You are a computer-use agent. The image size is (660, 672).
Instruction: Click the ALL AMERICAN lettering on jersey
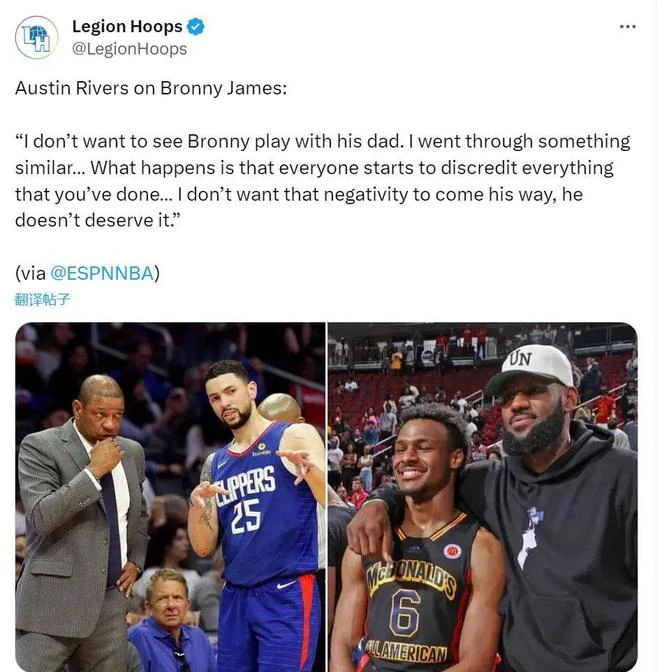point(406,652)
